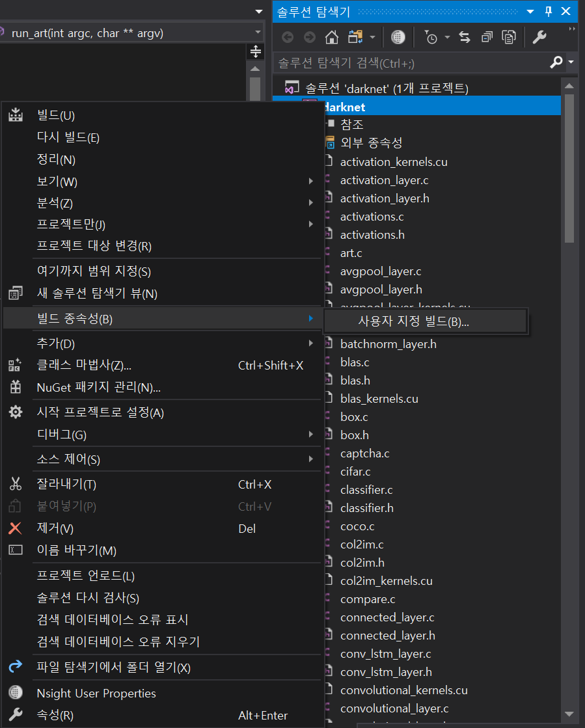Open pending changes filter dropdown arrow
585x728 pixels.
coord(447,37)
